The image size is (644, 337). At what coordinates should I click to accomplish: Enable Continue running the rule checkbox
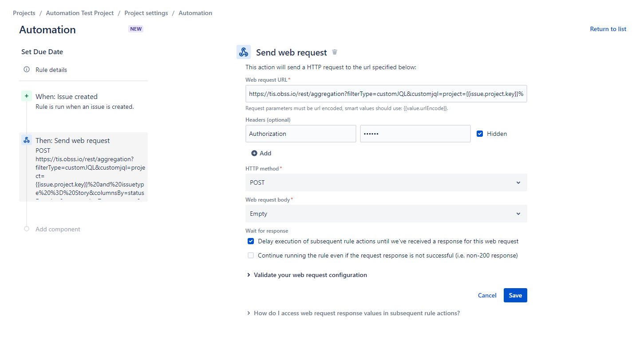coord(251,256)
